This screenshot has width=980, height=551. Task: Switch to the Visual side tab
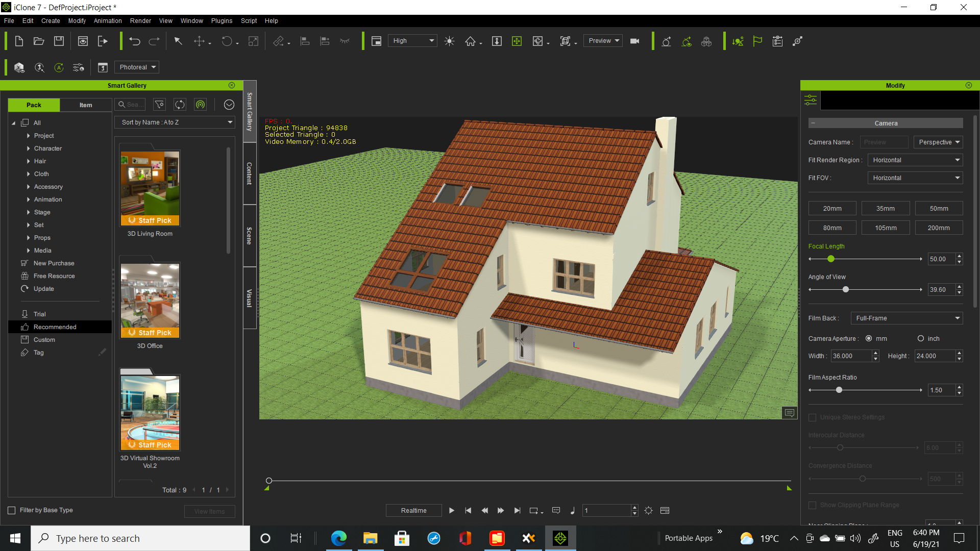tap(250, 298)
